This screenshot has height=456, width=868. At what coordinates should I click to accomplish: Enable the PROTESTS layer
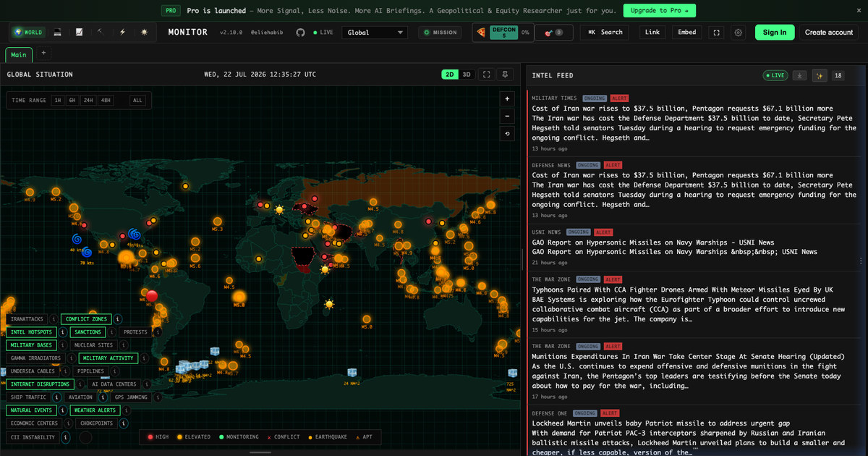click(x=135, y=332)
